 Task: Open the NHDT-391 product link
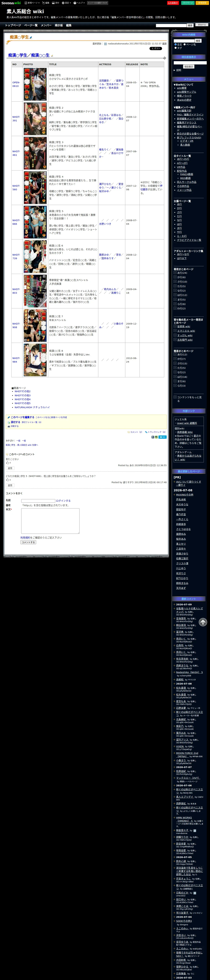(16, 119)
